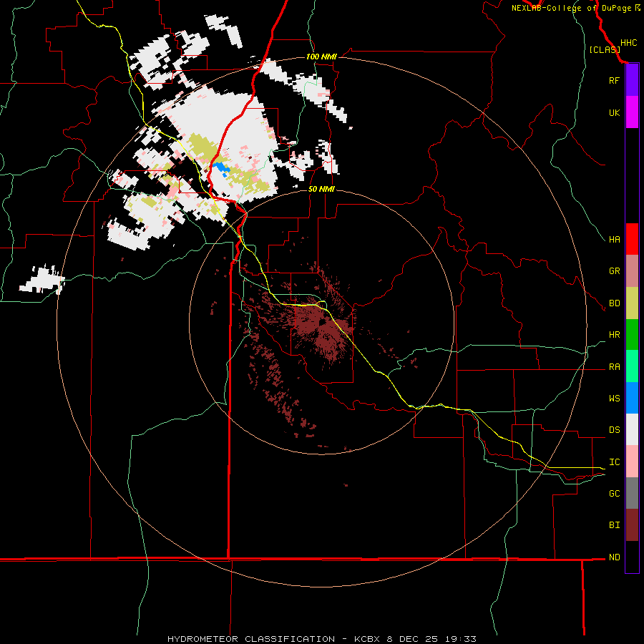Click the BD olive legend swatch

[632, 303]
